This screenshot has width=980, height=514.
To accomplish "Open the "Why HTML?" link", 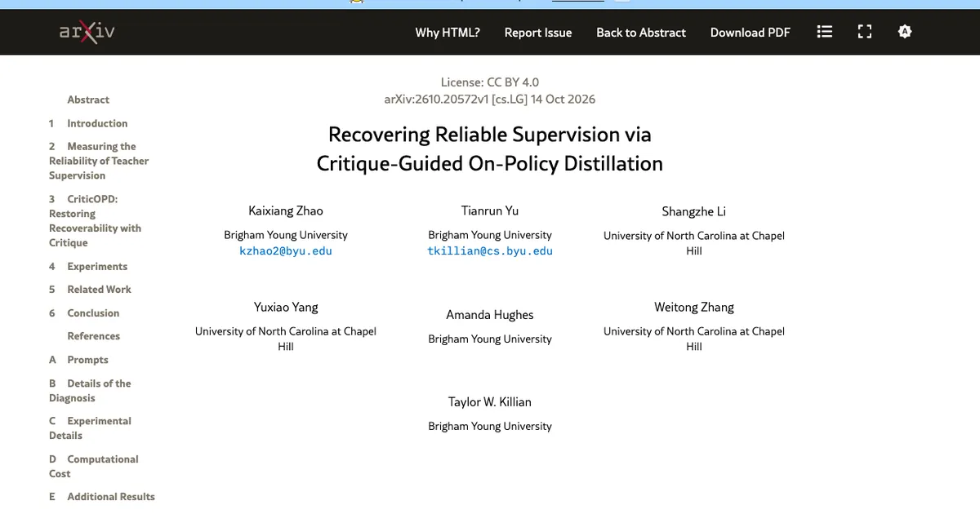I will [x=448, y=33].
